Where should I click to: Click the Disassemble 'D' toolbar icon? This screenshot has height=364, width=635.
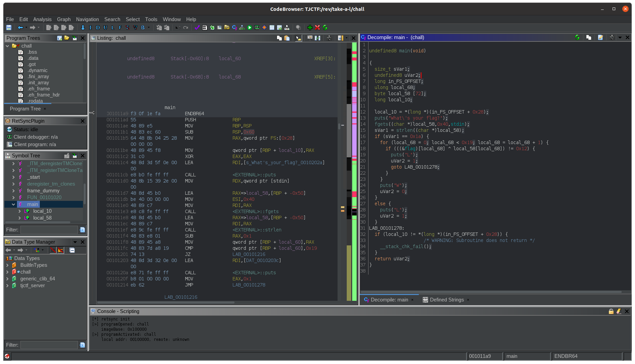(98, 28)
